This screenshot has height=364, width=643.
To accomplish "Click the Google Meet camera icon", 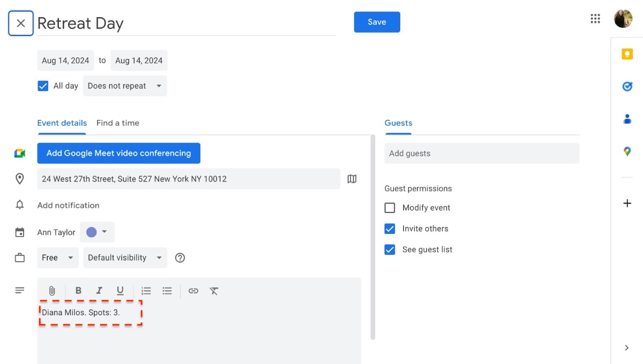I will coord(20,154).
